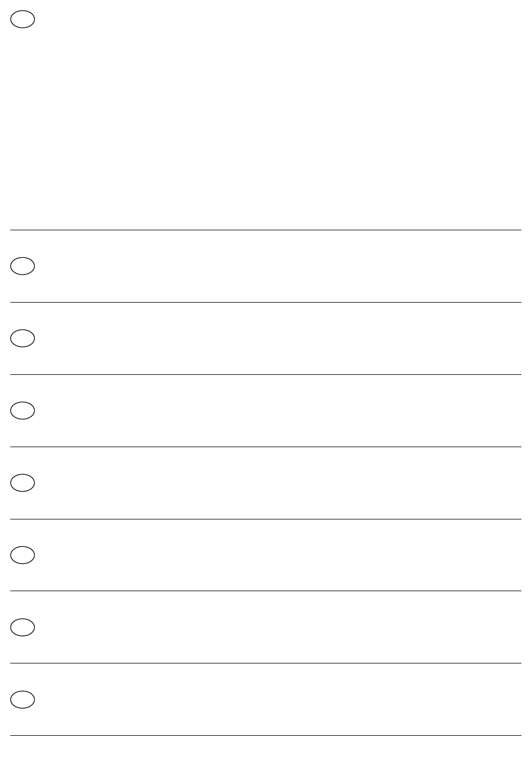
Task: Click the first horizontal divider line
Action: click(265, 230)
